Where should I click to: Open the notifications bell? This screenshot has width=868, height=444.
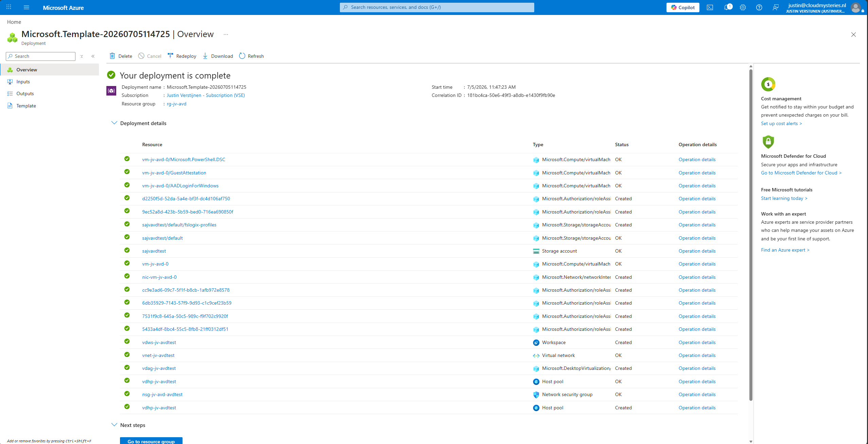[x=727, y=7]
